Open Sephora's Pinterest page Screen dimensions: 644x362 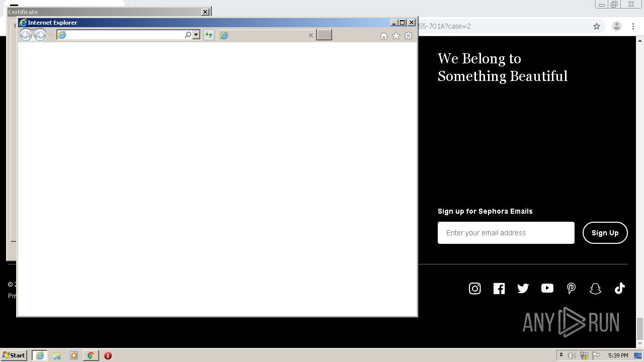571,288
